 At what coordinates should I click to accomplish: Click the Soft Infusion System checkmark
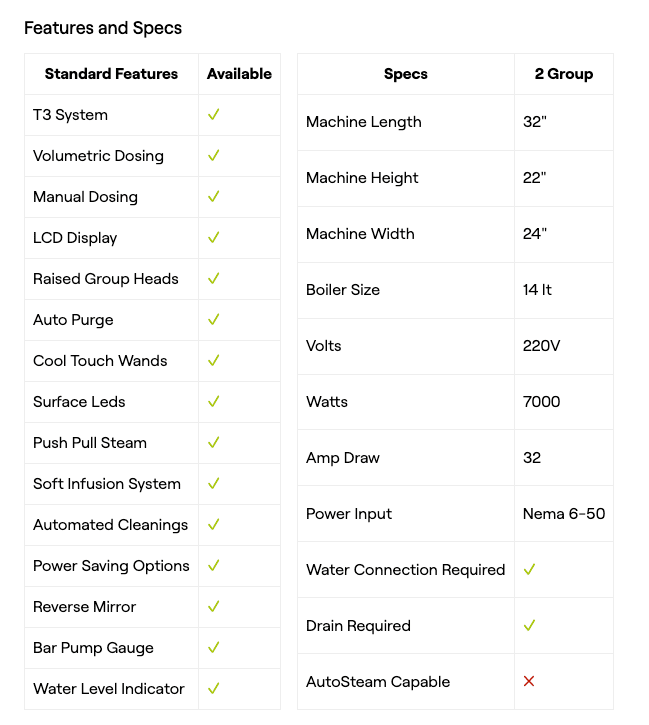pyautogui.click(x=213, y=484)
